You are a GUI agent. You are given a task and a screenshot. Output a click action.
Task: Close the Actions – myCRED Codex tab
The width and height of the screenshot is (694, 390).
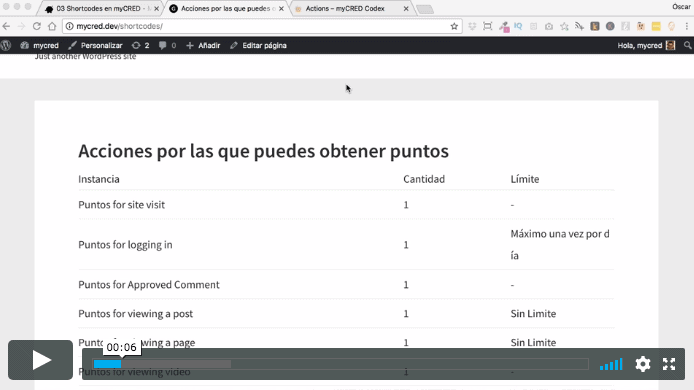[406, 8]
